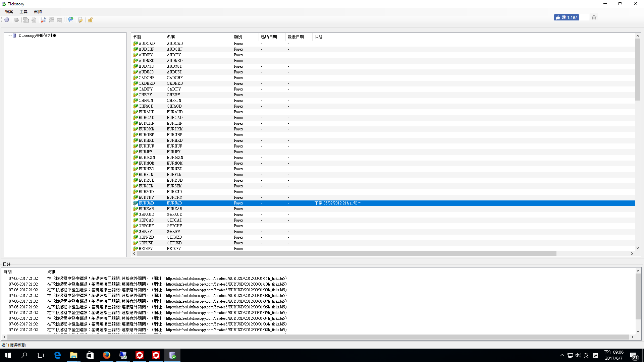Launch Microsoft Edge from the taskbar

(x=57, y=355)
